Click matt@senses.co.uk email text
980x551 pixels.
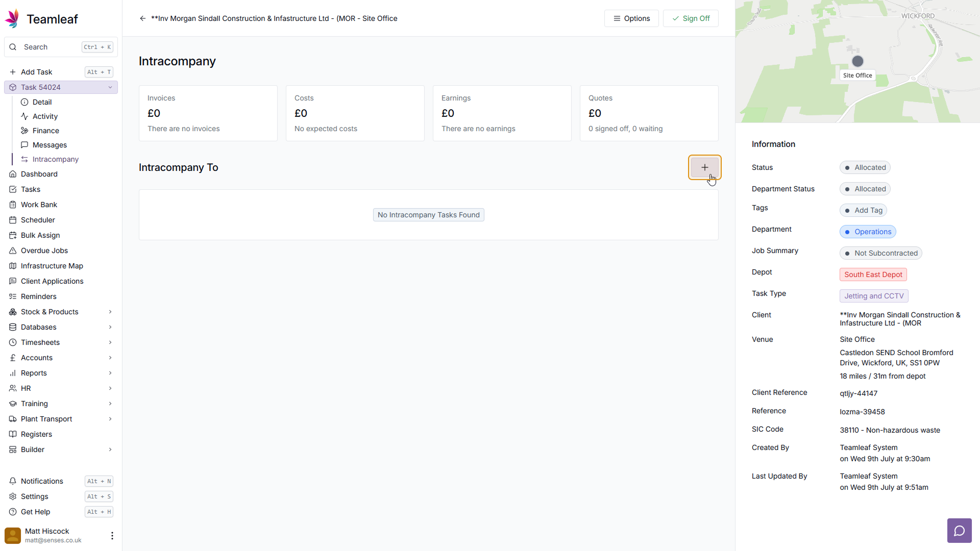coord(53,540)
